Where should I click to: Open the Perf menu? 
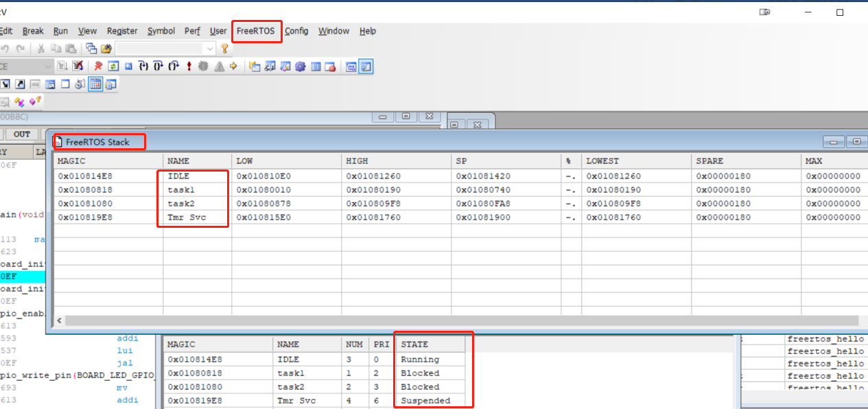click(192, 31)
